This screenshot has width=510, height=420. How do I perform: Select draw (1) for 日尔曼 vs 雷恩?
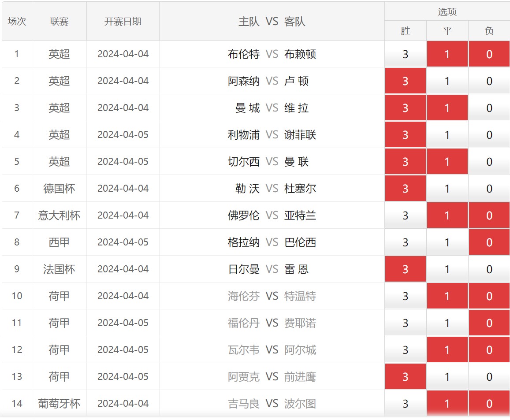[447, 269]
